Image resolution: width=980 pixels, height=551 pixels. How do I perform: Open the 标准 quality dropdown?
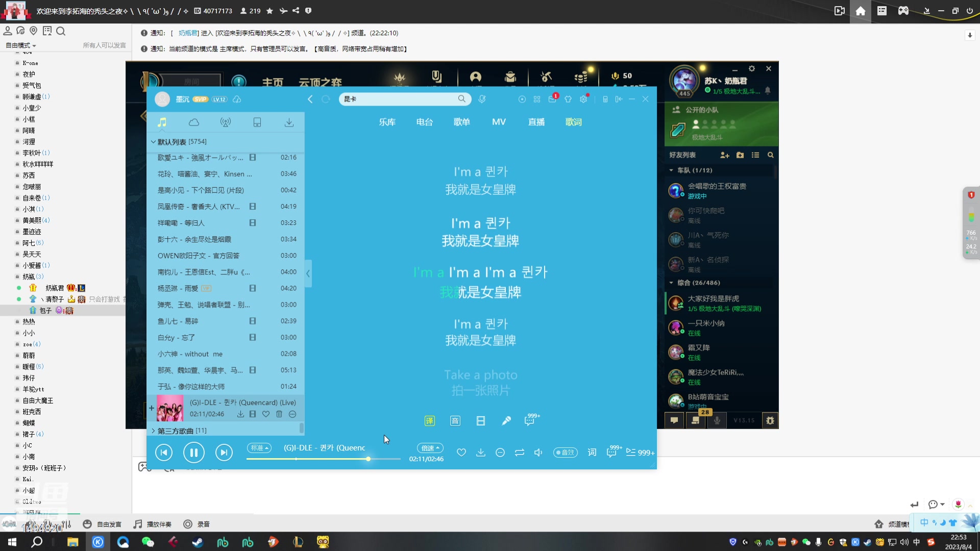coord(259,448)
